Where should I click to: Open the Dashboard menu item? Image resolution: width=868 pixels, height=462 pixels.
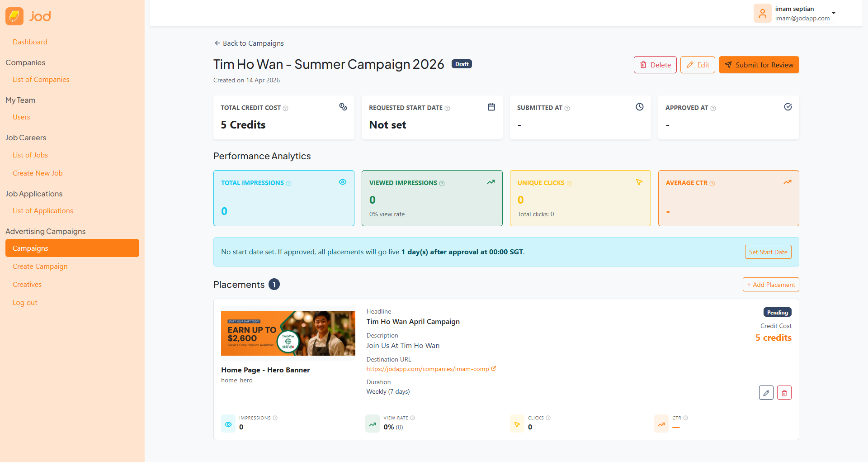30,42
